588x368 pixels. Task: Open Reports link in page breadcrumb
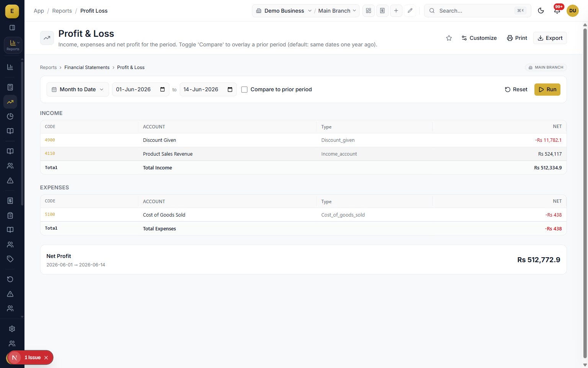[x=48, y=67]
